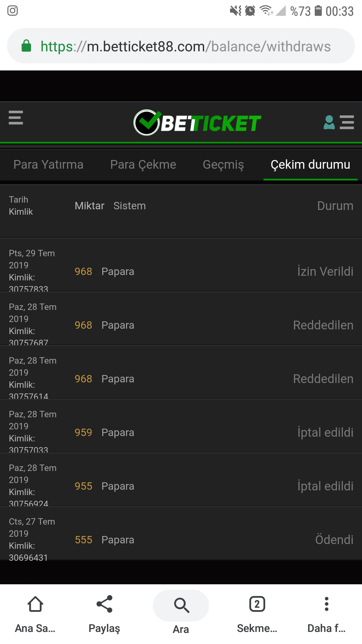Tap the 959 Papara İptal edildi row
The width and height of the screenshot is (362, 644).
[181, 426]
